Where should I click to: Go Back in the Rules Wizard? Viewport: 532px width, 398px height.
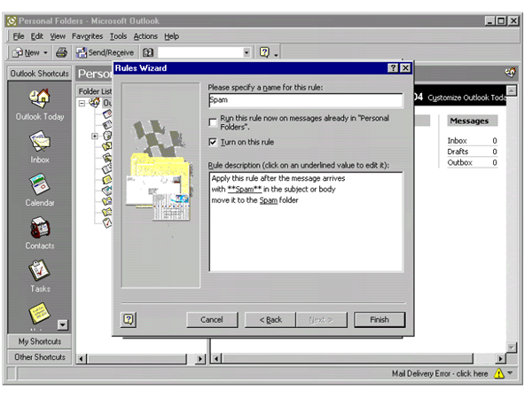pos(270,320)
